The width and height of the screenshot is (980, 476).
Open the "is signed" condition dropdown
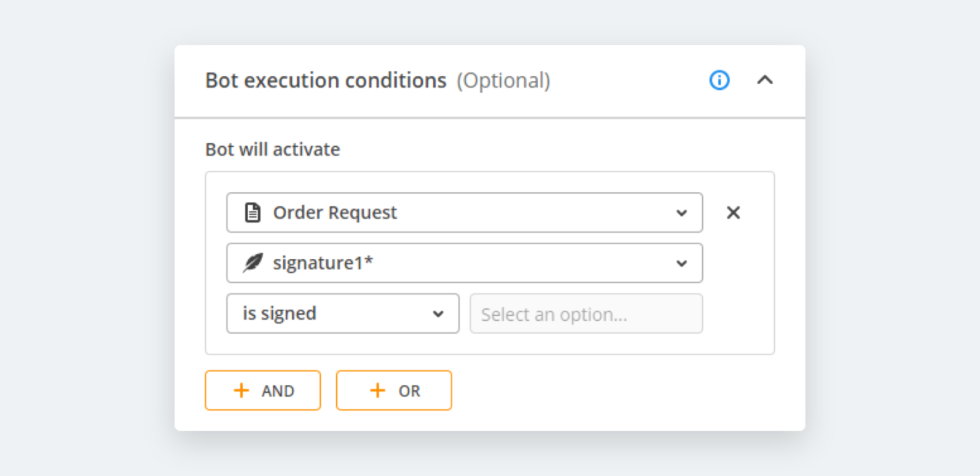point(342,313)
